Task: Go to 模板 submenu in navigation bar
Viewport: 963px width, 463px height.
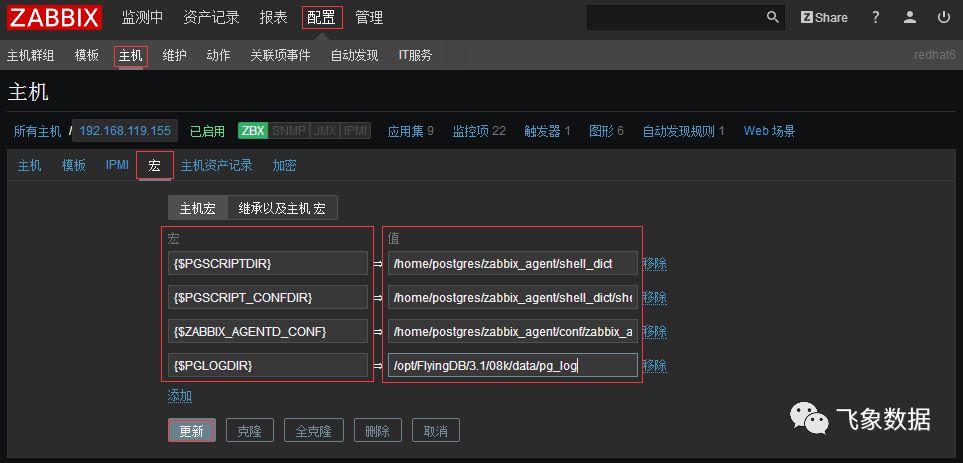Action: [87, 56]
